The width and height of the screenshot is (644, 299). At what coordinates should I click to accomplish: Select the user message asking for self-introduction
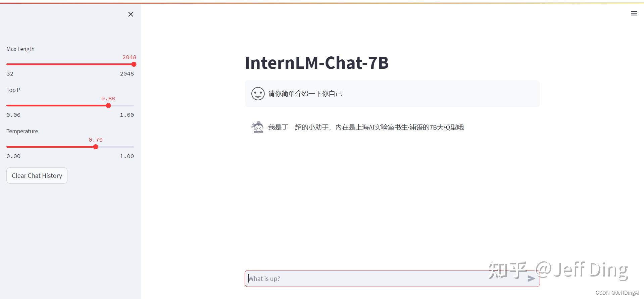(305, 94)
